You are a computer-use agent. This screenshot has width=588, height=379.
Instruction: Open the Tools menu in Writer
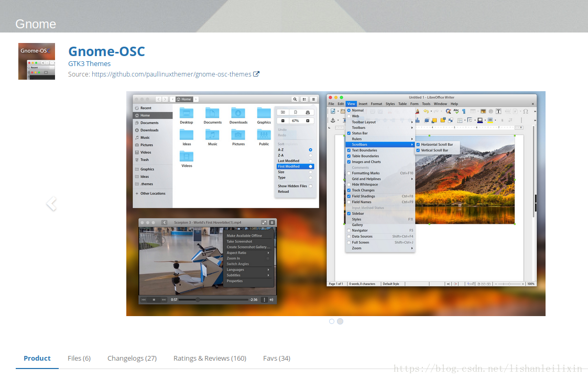click(426, 104)
